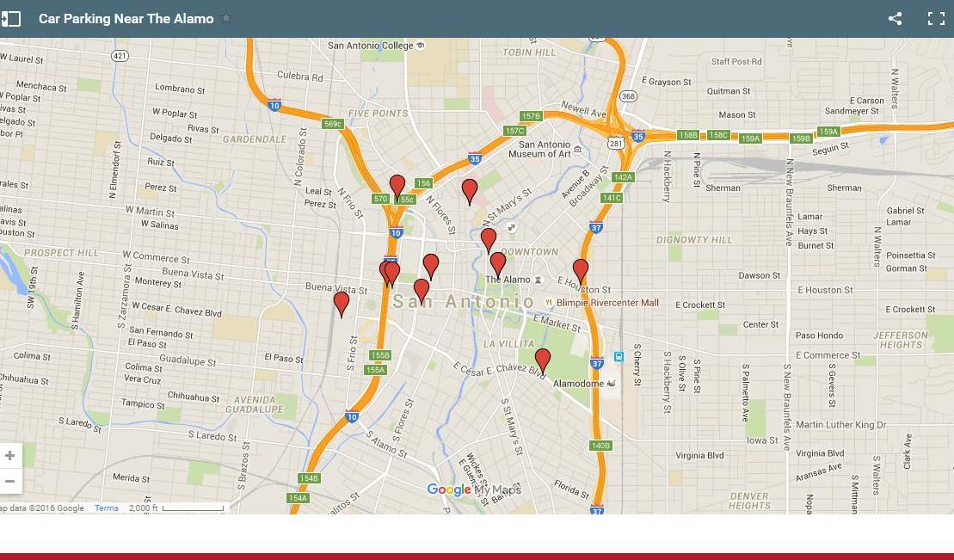The width and height of the screenshot is (954, 560).
Task: Open the Terms link
Action: click(107, 508)
